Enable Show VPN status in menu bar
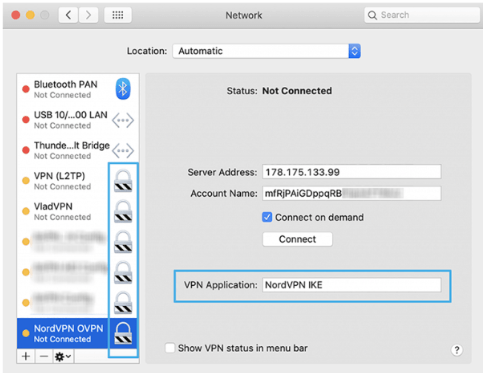Viewport: 483px width, 373px height. pos(170,348)
